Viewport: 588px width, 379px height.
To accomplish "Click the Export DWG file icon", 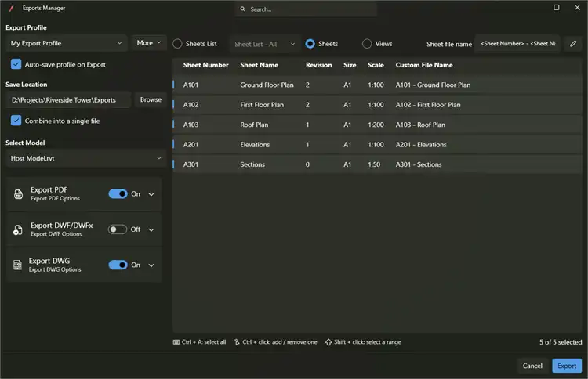I will (x=17, y=265).
